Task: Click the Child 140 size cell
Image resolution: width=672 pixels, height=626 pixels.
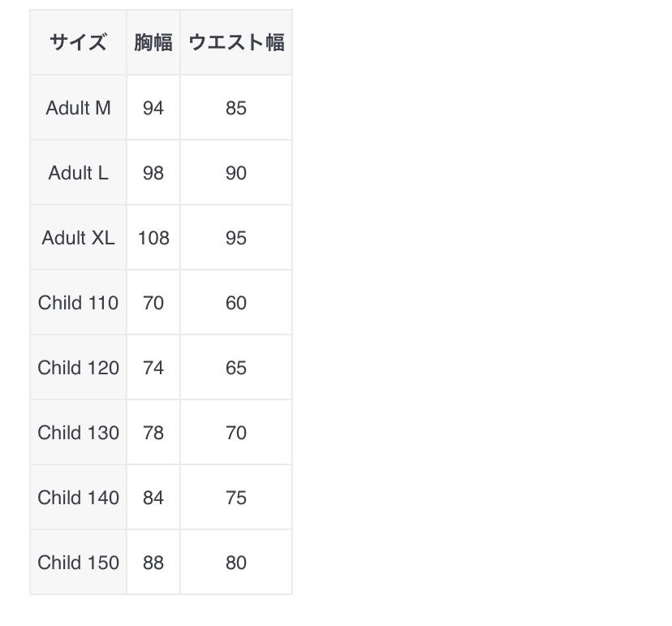Action: tap(78, 498)
